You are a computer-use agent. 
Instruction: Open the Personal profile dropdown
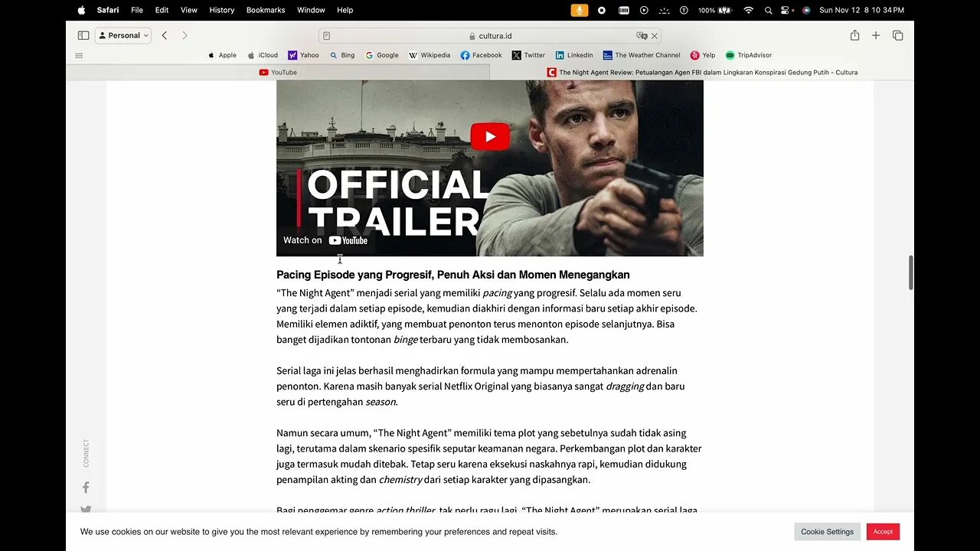point(123,35)
